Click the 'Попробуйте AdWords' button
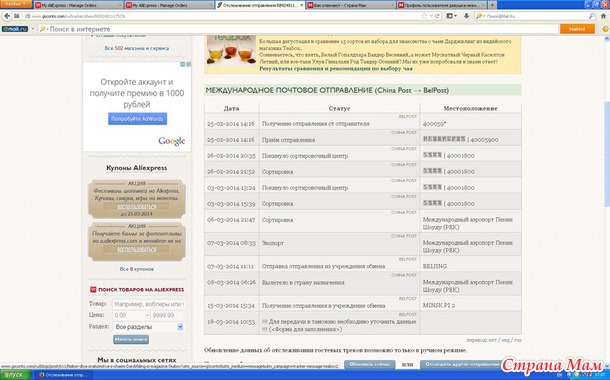This screenshot has width=610, height=380. point(137,119)
